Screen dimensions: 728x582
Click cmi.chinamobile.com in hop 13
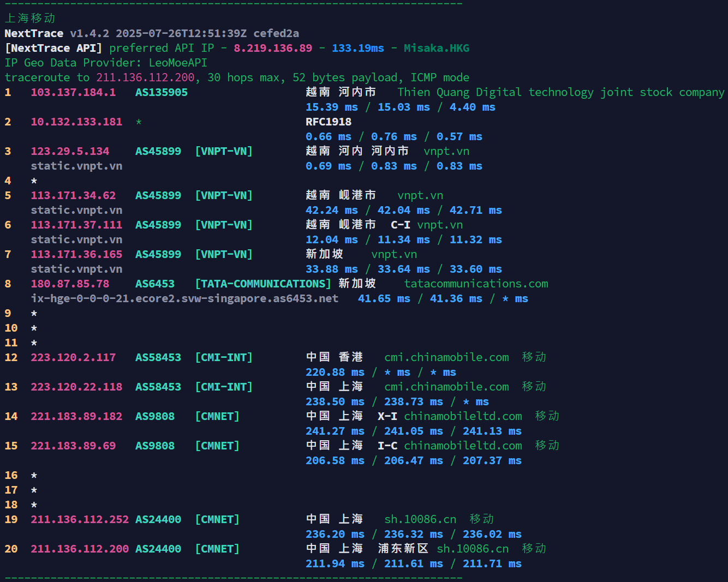446,387
